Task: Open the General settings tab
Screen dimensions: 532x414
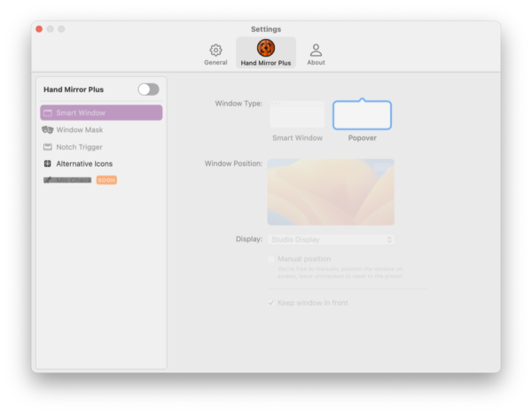Action: [215, 53]
